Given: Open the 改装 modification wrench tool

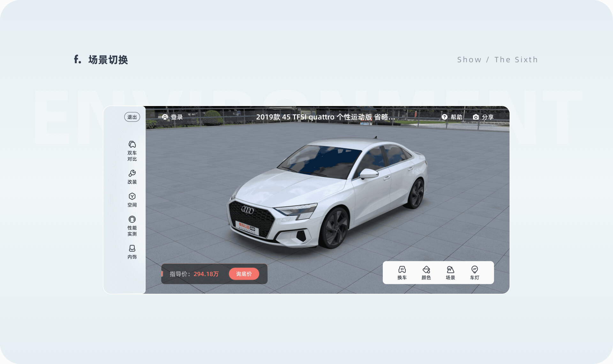Looking at the screenshot, I should coord(132,177).
